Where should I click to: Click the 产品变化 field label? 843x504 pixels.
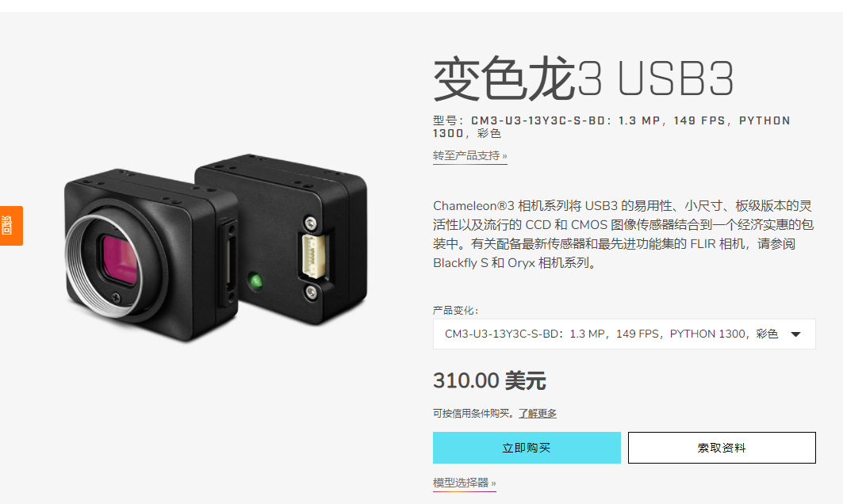coord(455,311)
